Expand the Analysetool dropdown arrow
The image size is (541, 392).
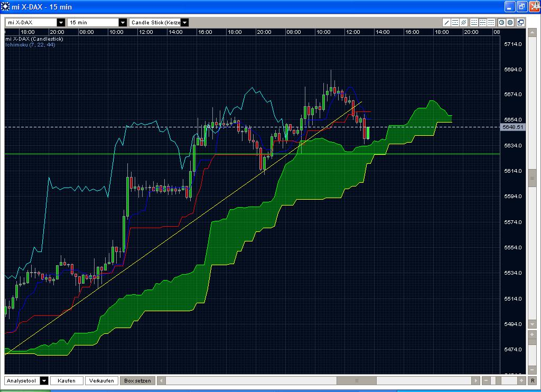coord(44,380)
